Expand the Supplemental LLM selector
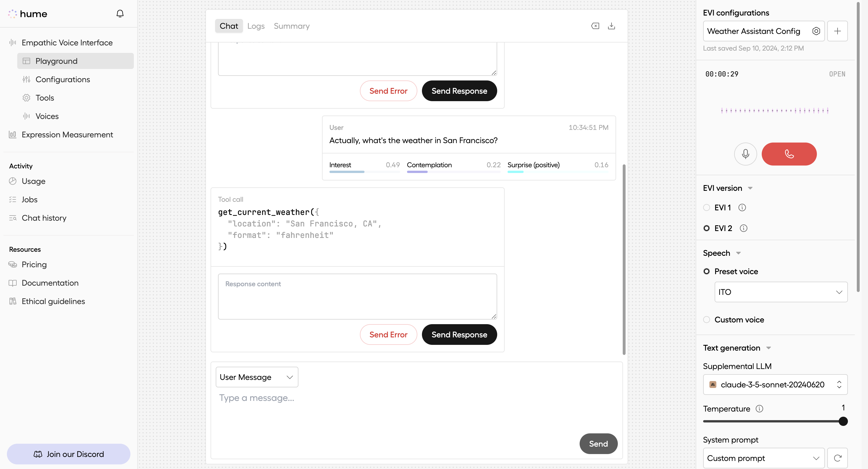The height and width of the screenshot is (469, 868). (x=775, y=385)
